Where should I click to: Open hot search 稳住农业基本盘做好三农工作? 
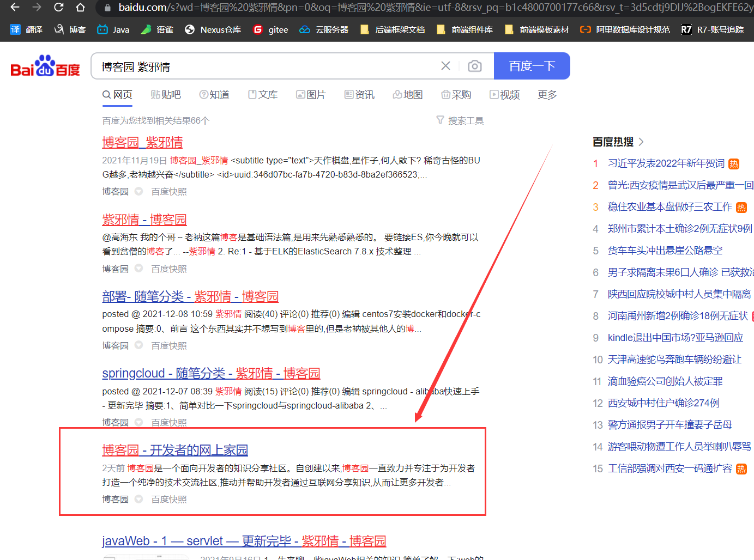(670, 207)
